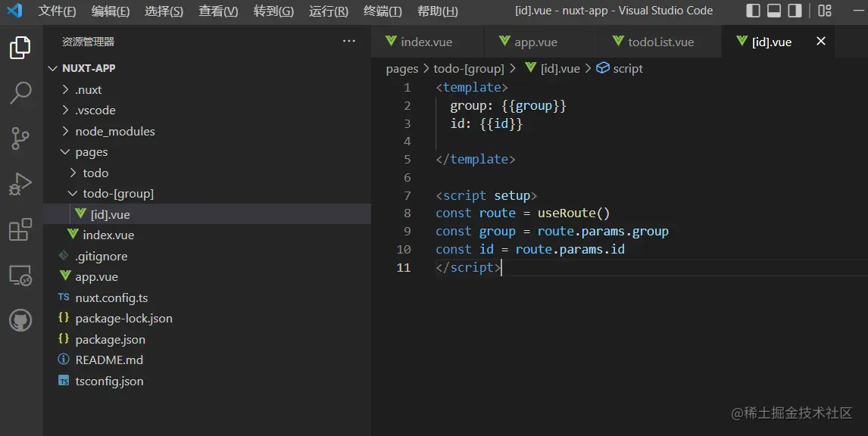The image size is (868, 436).
Task: Expand the todo folder
Action: 207,173
